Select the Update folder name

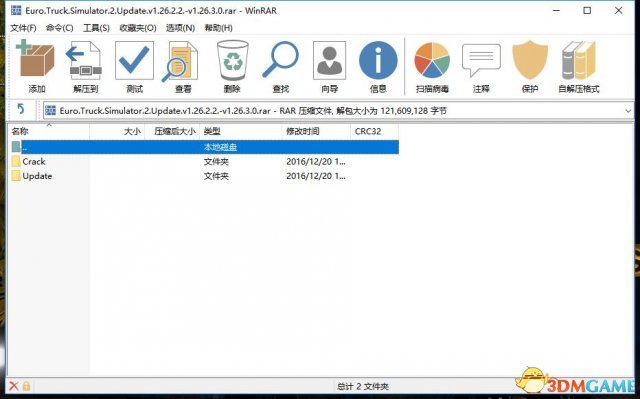click(37, 176)
